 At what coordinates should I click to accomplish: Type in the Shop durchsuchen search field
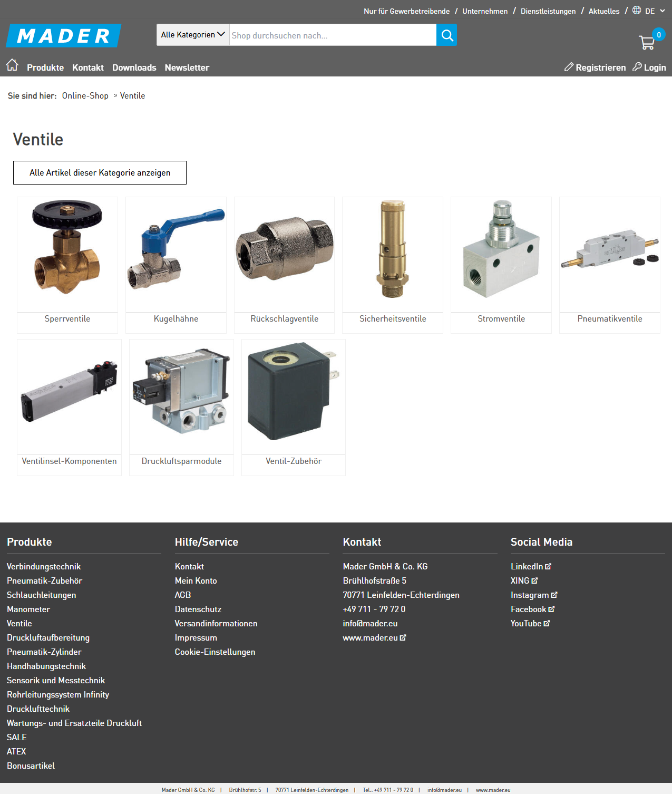pyautogui.click(x=332, y=35)
